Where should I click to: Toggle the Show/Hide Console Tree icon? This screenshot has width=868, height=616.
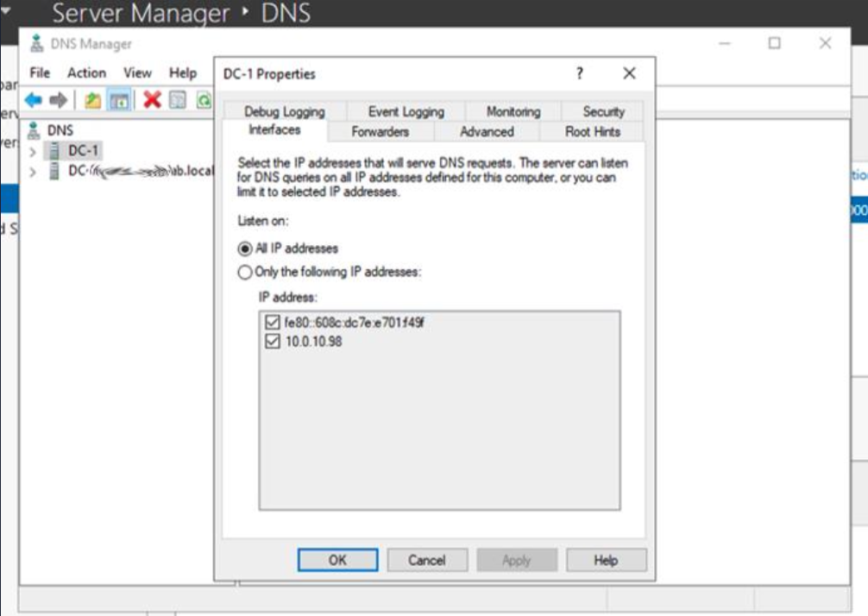(x=119, y=100)
